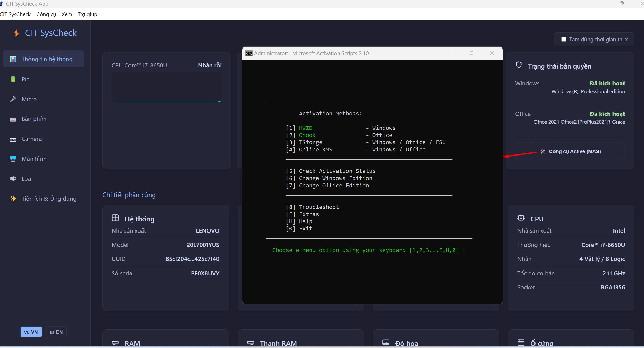Screen dimensions: 644x348
Task: Open the Camera section icon
Action: (13, 139)
